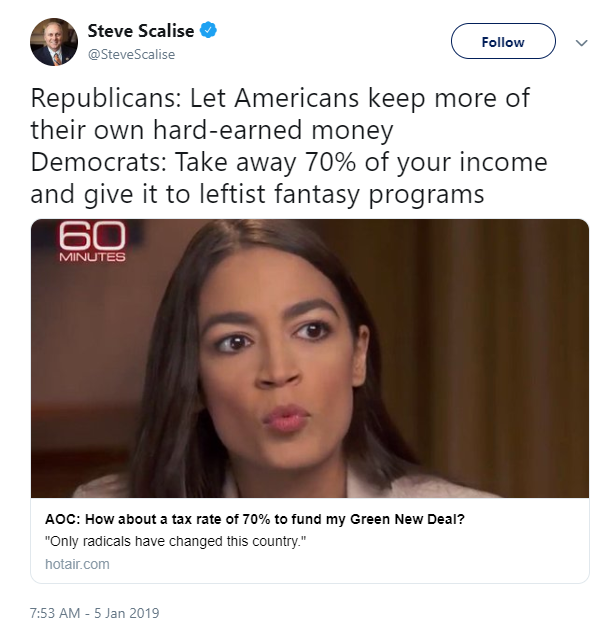This screenshot has height=628, width=615.
Task: Click the "70%" figure in tweet body
Action: tap(330, 162)
